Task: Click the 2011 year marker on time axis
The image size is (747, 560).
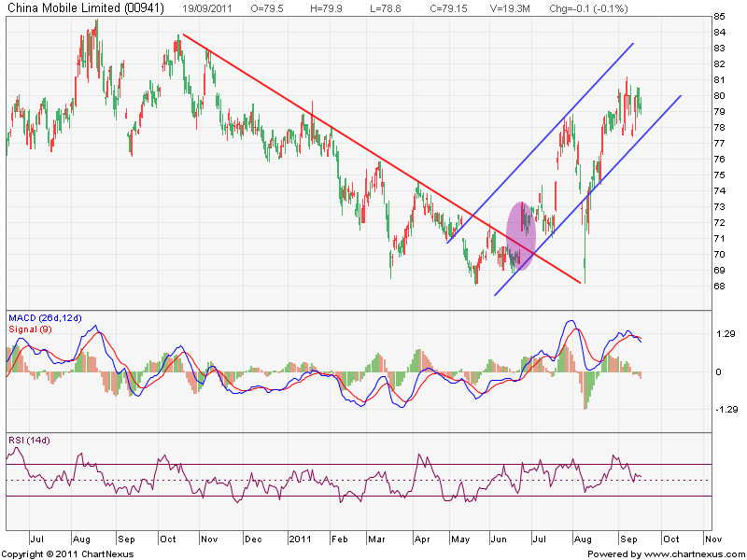Action: point(300,539)
